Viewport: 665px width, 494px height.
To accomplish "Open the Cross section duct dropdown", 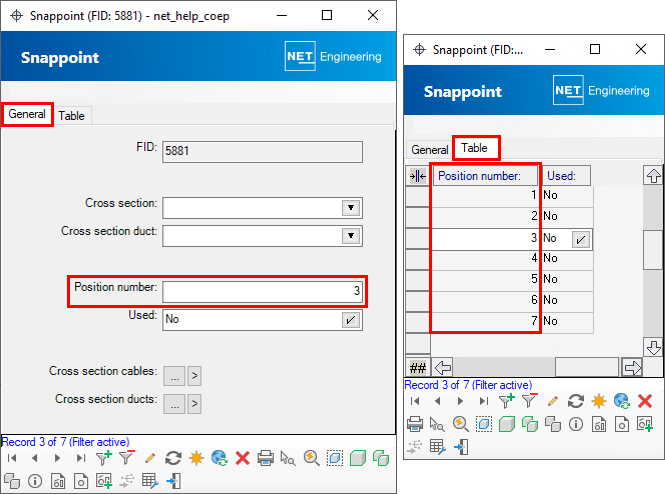I will point(350,236).
